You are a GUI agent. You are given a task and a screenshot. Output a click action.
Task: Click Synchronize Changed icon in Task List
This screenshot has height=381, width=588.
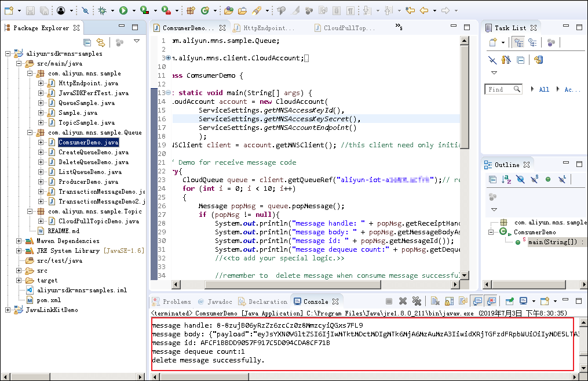(539, 60)
